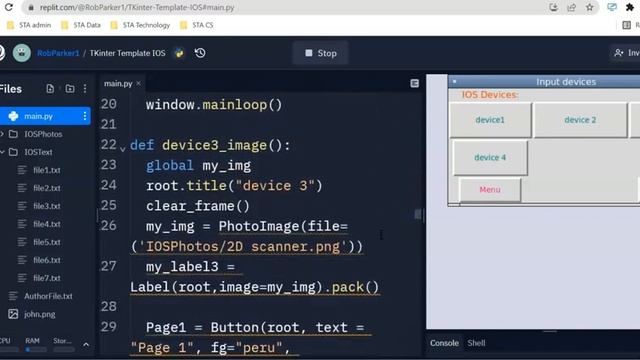Screen dimensions: 640x360
Task: Open the STA Data bookmark folder
Action: [x=81, y=25]
